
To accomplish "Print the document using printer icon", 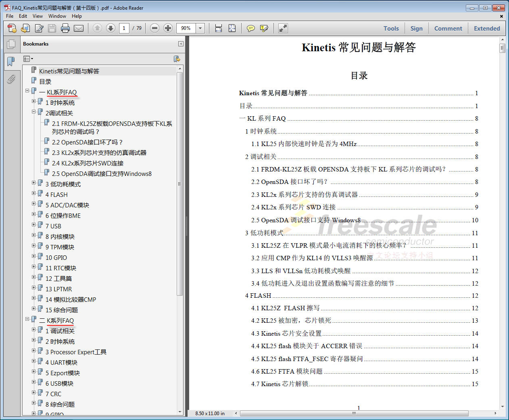I will (x=65, y=28).
